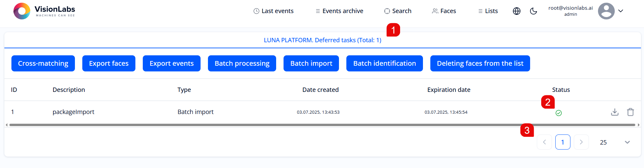Open the Search section
This screenshot has height=168, width=644.
click(x=398, y=11)
